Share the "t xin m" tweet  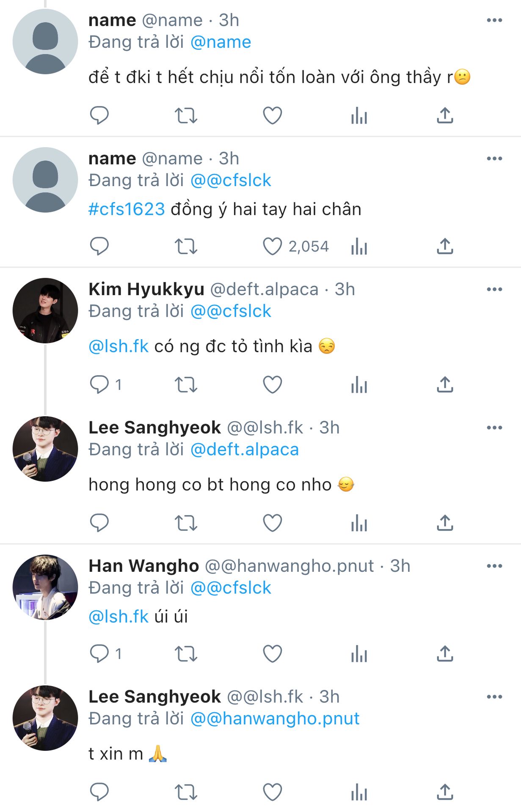point(445,792)
